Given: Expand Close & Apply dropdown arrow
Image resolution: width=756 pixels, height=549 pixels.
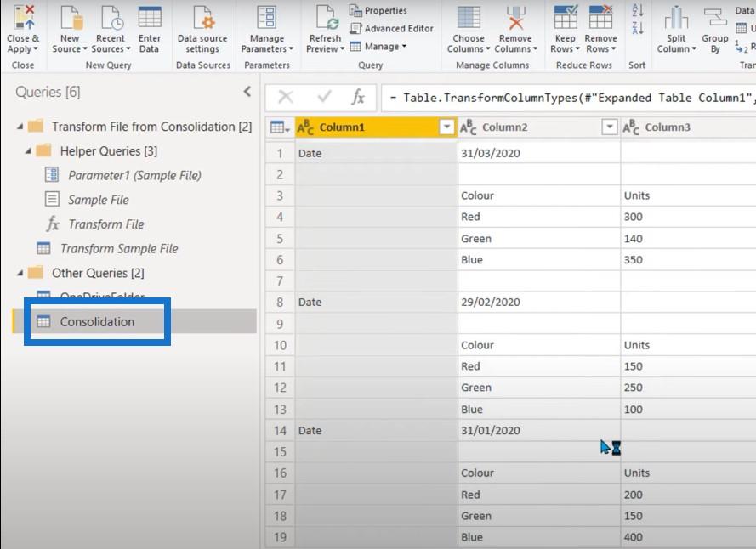Looking at the screenshot, I should click(x=36, y=48).
